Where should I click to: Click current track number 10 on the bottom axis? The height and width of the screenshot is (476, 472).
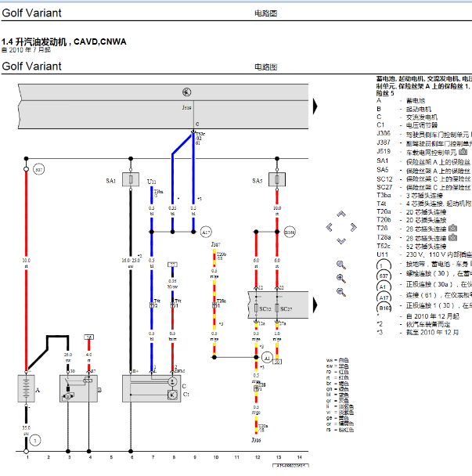click(x=216, y=457)
